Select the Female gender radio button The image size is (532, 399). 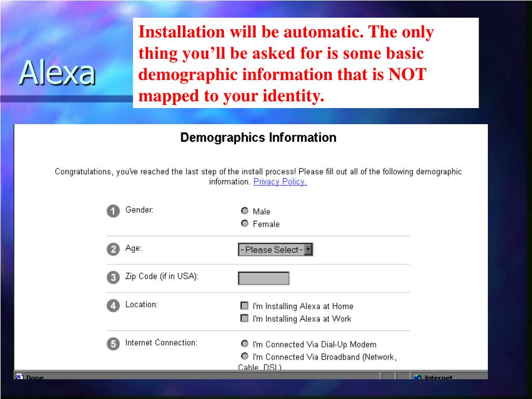[x=245, y=223]
